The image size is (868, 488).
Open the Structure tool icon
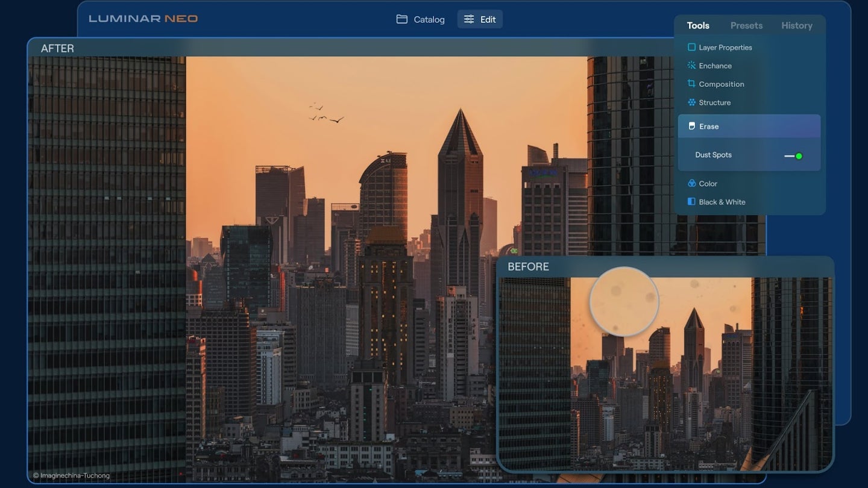pyautogui.click(x=691, y=102)
